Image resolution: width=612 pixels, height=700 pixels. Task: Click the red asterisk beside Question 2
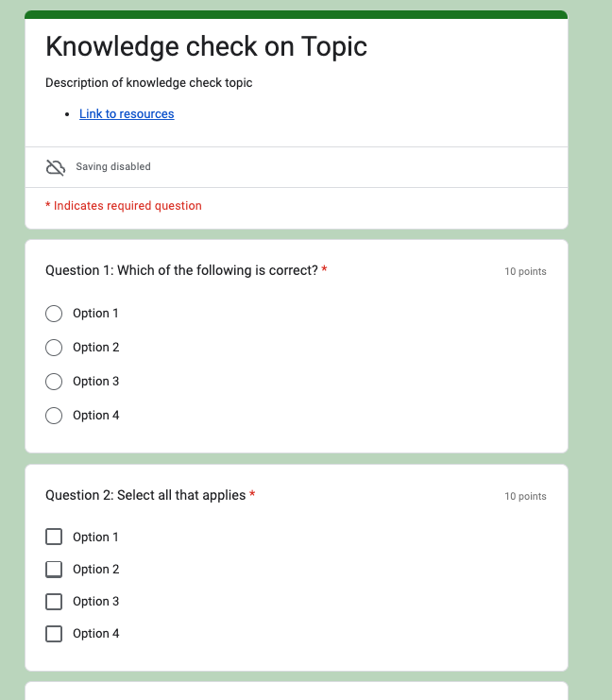click(x=252, y=495)
